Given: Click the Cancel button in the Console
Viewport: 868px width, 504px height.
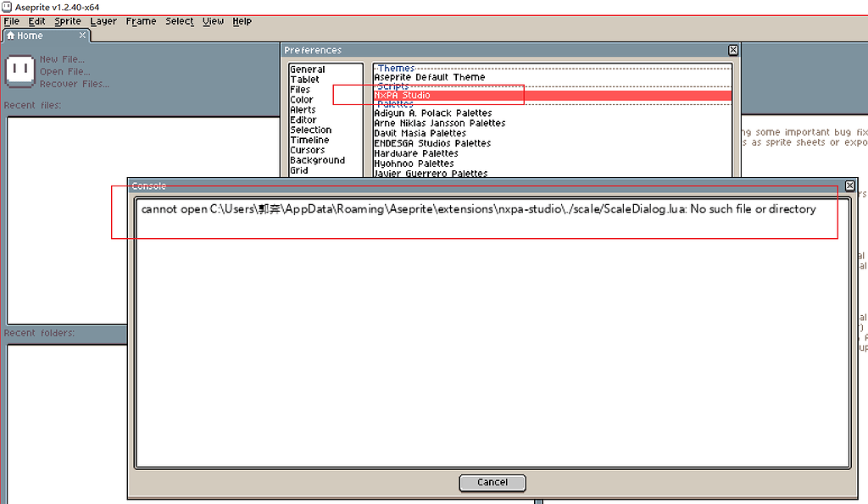Looking at the screenshot, I should point(492,483).
